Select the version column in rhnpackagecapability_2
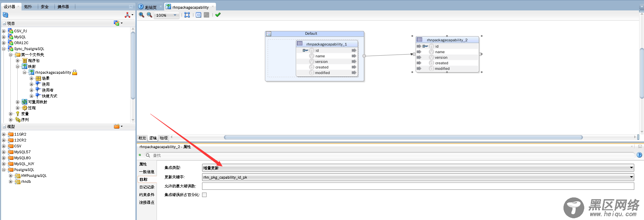Screen dimensions: 644x220 click(x=441, y=57)
